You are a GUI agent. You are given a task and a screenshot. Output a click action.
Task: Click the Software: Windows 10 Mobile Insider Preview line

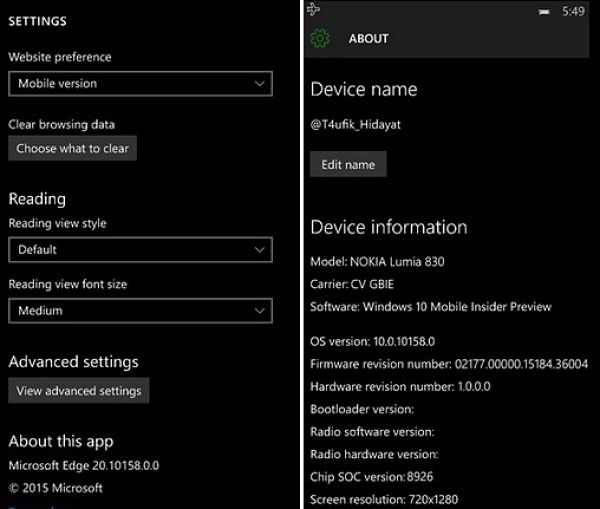click(431, 307)
